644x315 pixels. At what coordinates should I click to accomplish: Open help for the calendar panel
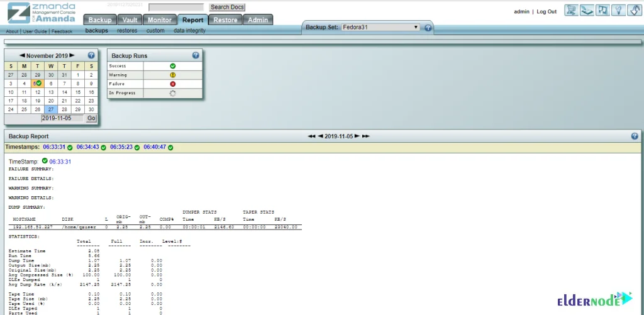[91, 55]
